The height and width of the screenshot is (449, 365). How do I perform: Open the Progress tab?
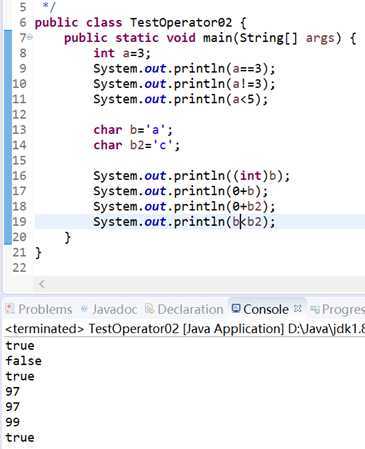click(337, 309)
